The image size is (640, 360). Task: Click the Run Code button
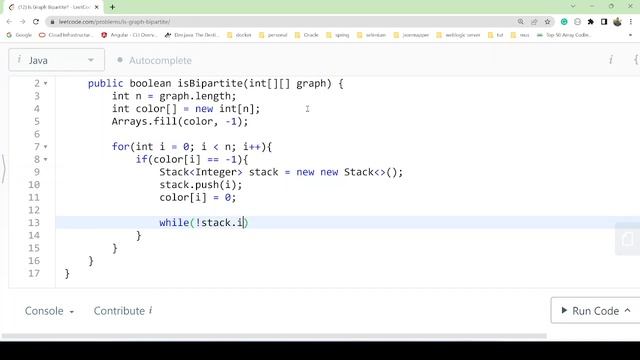(x=595, y=311)
